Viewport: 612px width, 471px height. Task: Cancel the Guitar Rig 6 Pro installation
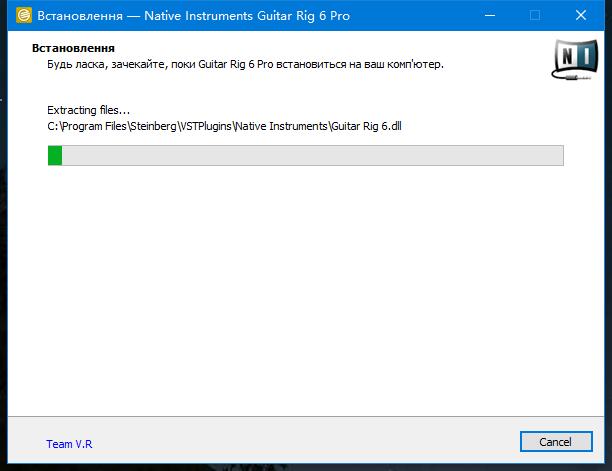(556, 442)
